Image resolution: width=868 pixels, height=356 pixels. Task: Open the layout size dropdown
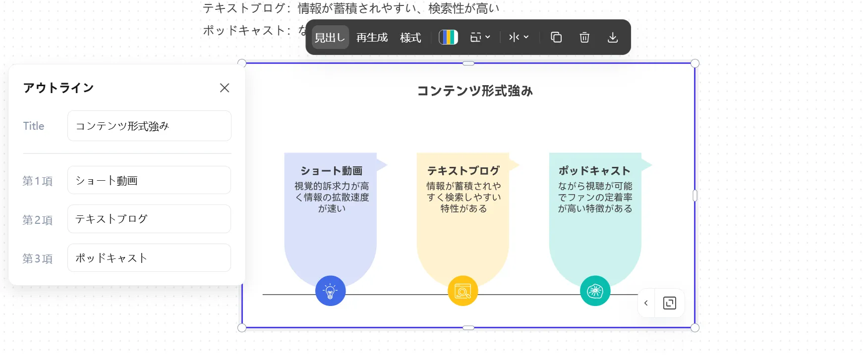[480, 37]
